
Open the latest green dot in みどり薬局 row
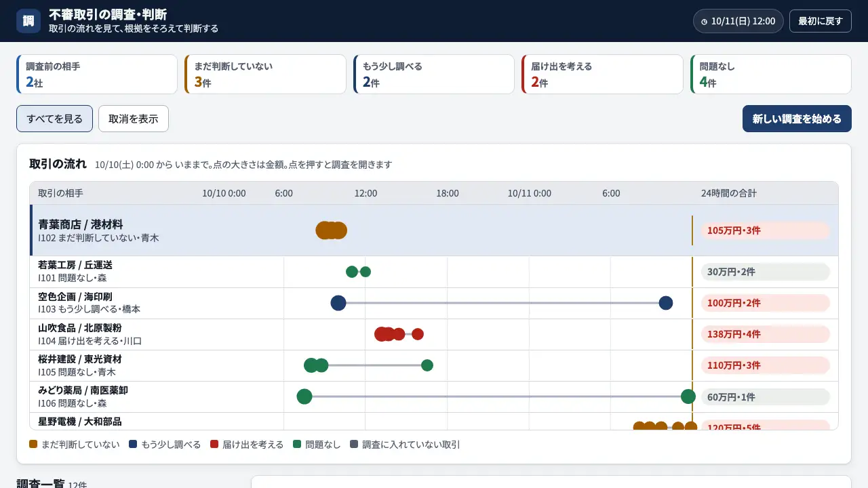688,396
